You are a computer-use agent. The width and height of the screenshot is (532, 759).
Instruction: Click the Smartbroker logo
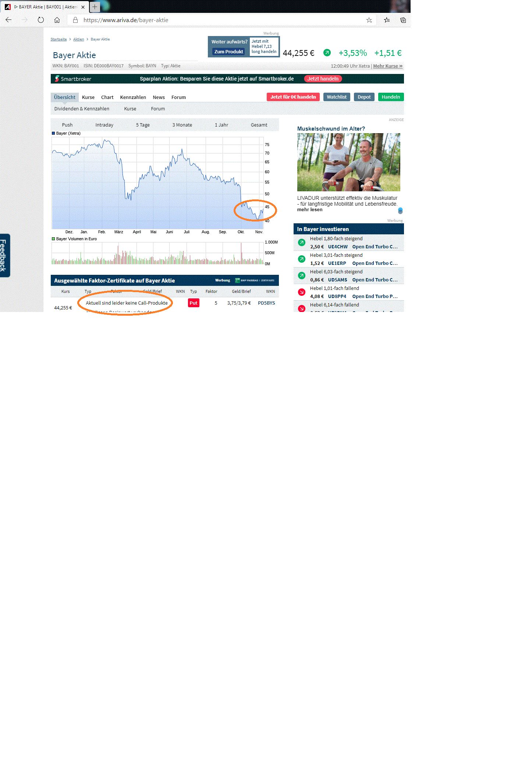73,79
